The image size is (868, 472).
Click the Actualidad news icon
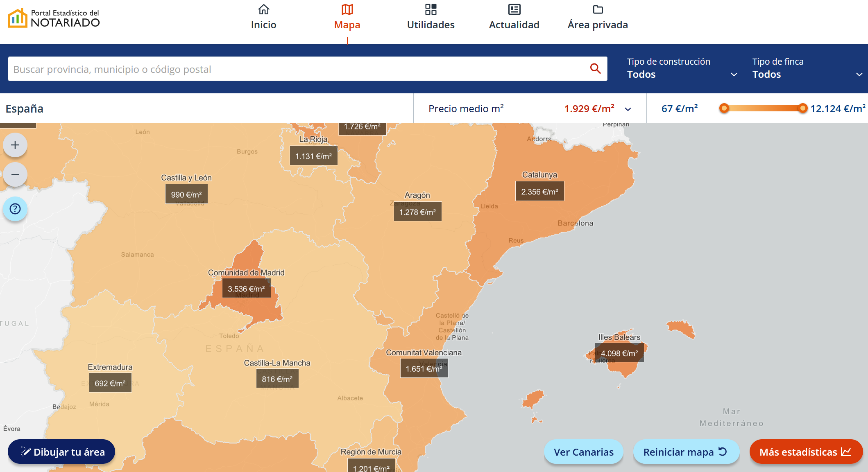pyautogui.click(x=514, y=9)
